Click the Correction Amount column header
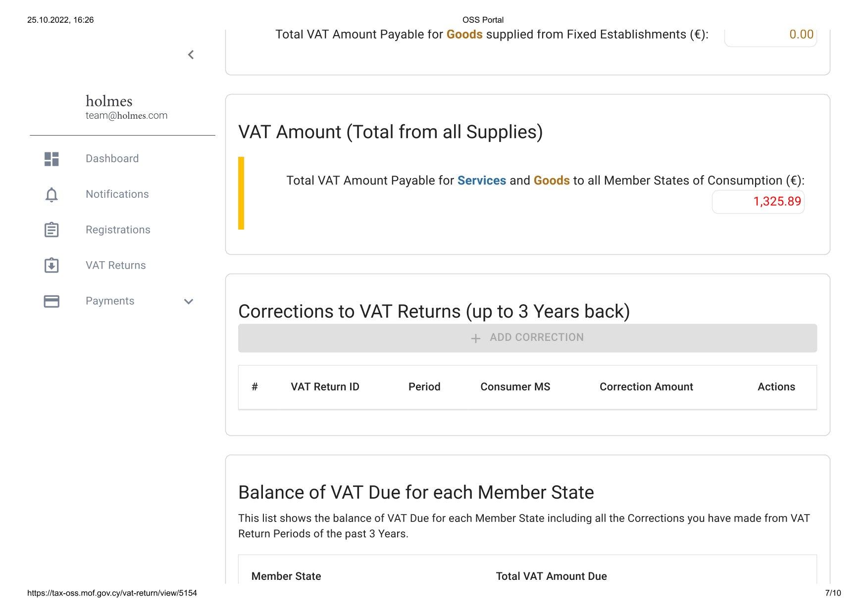 [x=646, y=387]
